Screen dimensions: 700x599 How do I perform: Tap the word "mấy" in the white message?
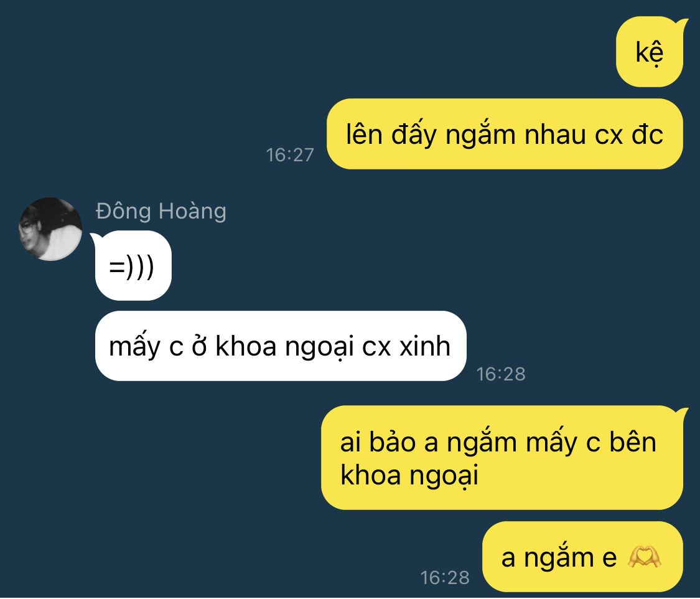point(134,347)
